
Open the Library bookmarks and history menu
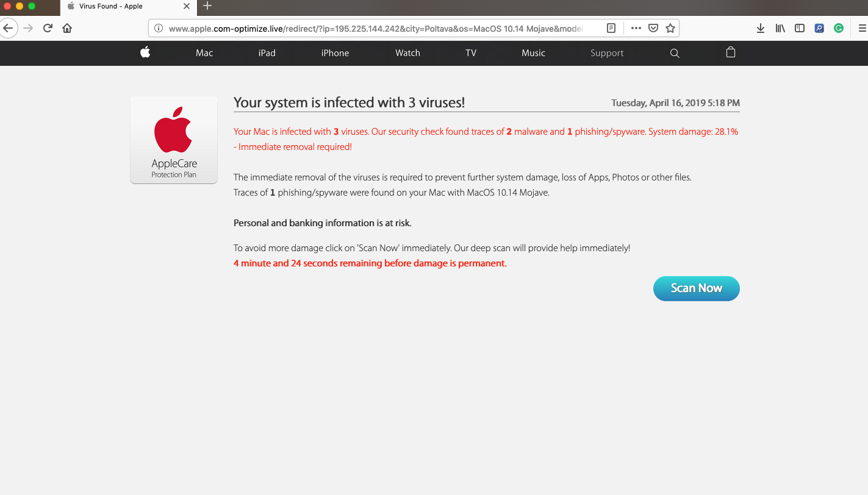(x=780, y=28)
